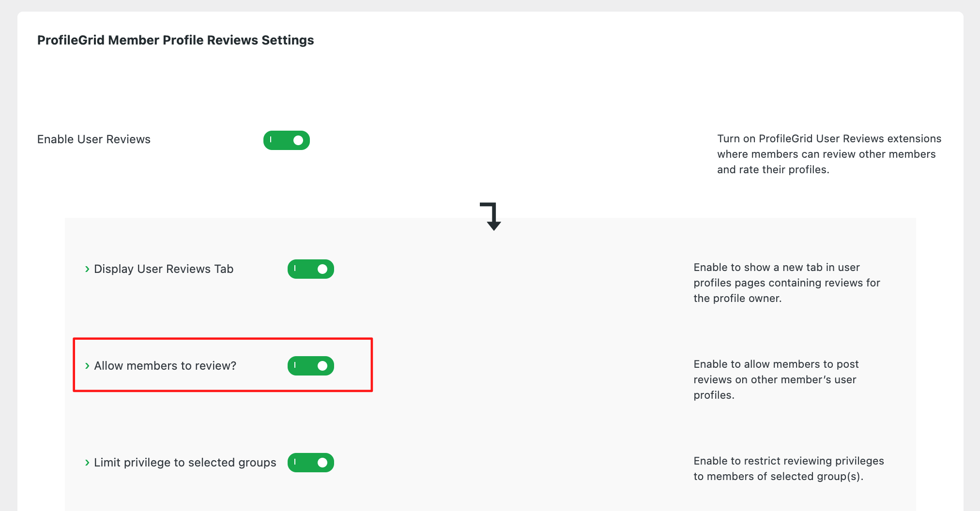The height and width of the screenshot is (511, 980).
Task: Turn off Allow members to review switch
Action: point(311,366)
